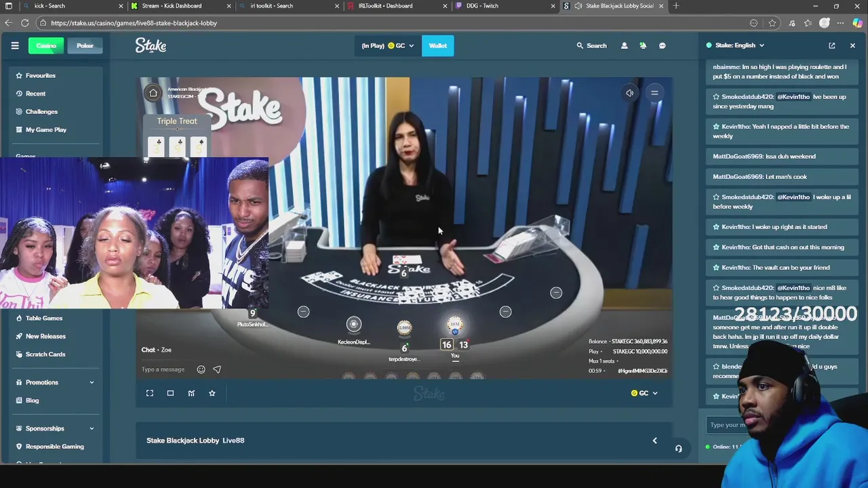Toggle minus button right of your seat
The image size is (868, 488).
505,312
